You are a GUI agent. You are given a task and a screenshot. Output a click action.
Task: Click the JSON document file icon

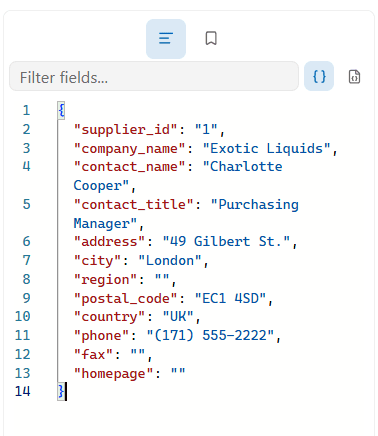[354, 77]
